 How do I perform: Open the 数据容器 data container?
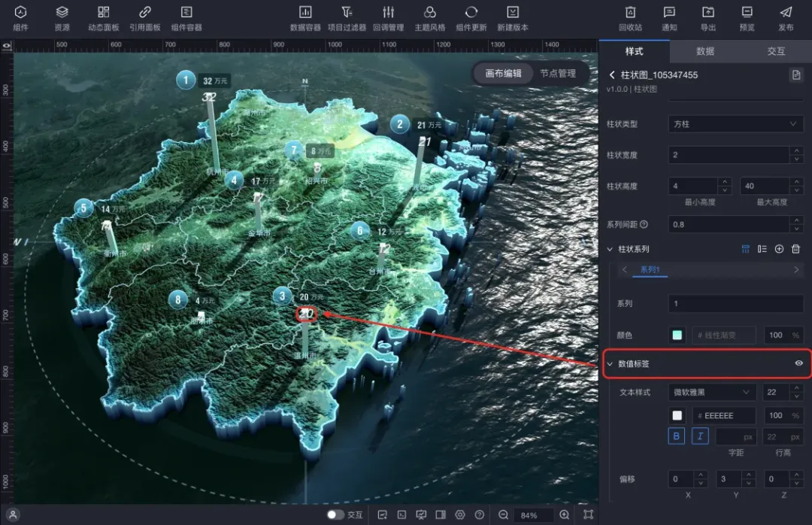[x=305, y=19]
